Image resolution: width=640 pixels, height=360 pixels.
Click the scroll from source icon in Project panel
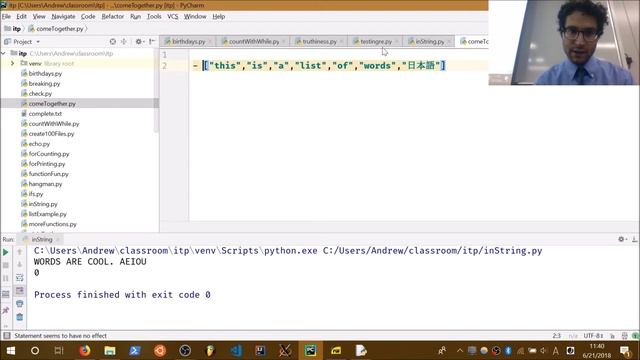click(x=113, y=42)
